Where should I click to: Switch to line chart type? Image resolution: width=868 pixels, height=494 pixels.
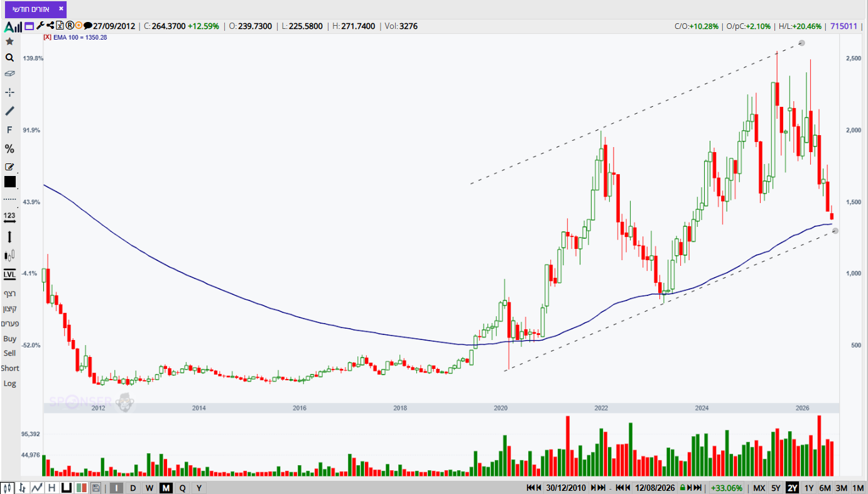37,488
